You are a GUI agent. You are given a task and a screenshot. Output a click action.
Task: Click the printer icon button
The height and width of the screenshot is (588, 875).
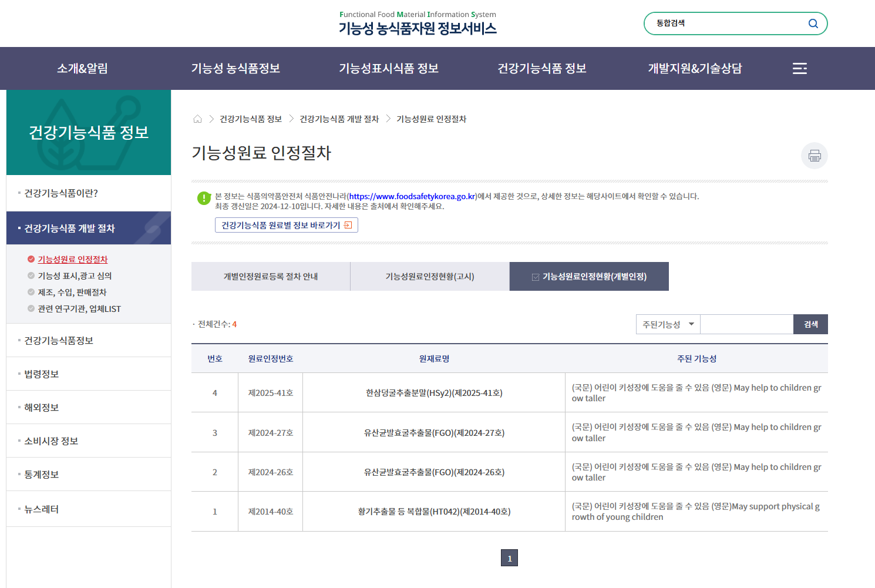pyautogui.click(x=814, y=156)
